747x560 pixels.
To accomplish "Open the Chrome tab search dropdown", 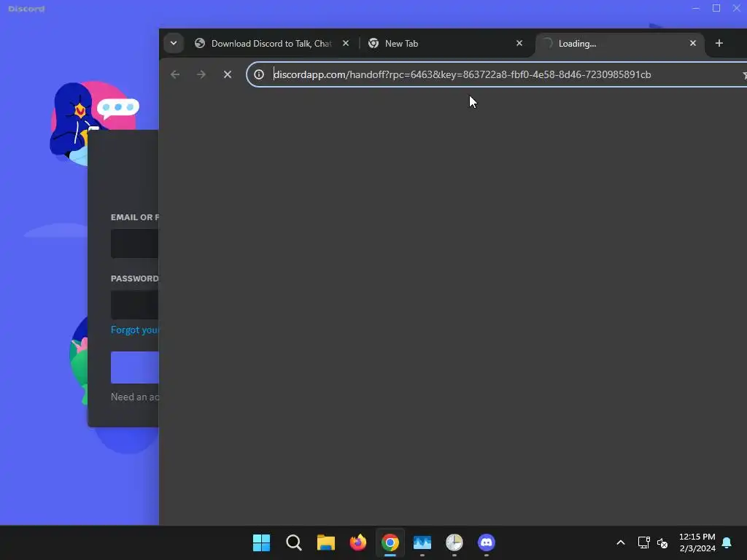I will tap(174, 43).
